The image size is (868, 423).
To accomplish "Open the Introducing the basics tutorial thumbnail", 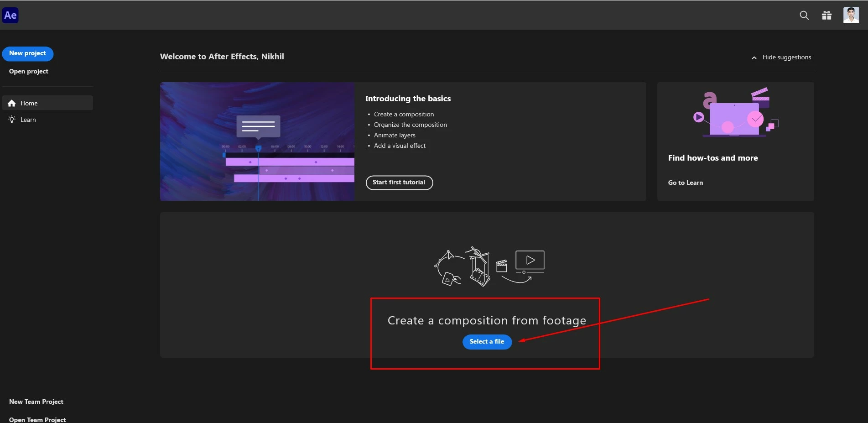I will click(x=257, y=141).
